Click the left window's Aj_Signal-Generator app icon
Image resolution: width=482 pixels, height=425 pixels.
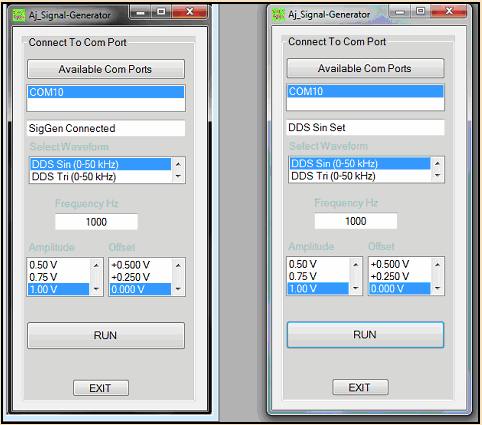(x=19, y=15)
